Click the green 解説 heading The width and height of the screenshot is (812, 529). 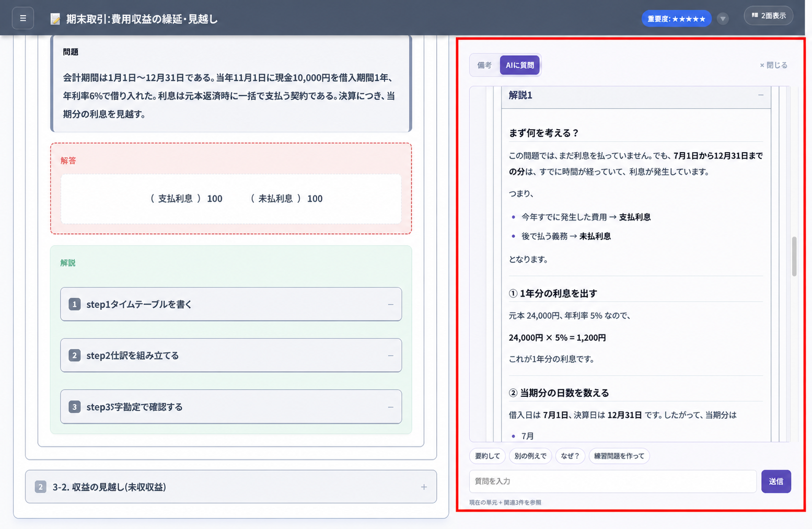tap(68, 262)
